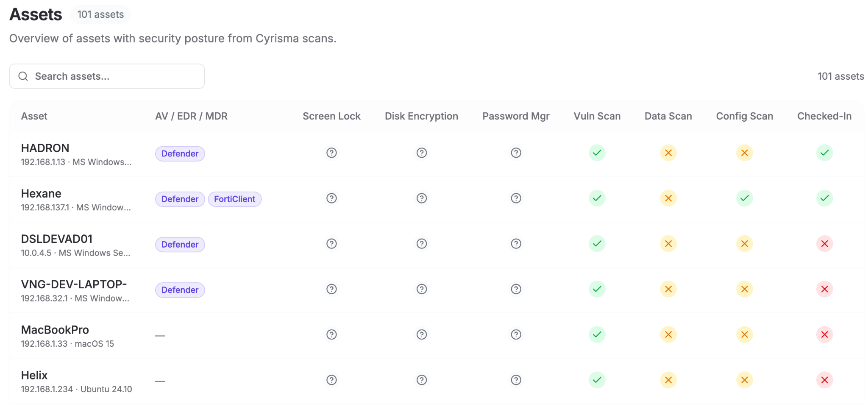Image resolution: width=868 pixels, height=404 pixels.
Task: Click the Screen Lock column header
Action: (x=331, y=116)
